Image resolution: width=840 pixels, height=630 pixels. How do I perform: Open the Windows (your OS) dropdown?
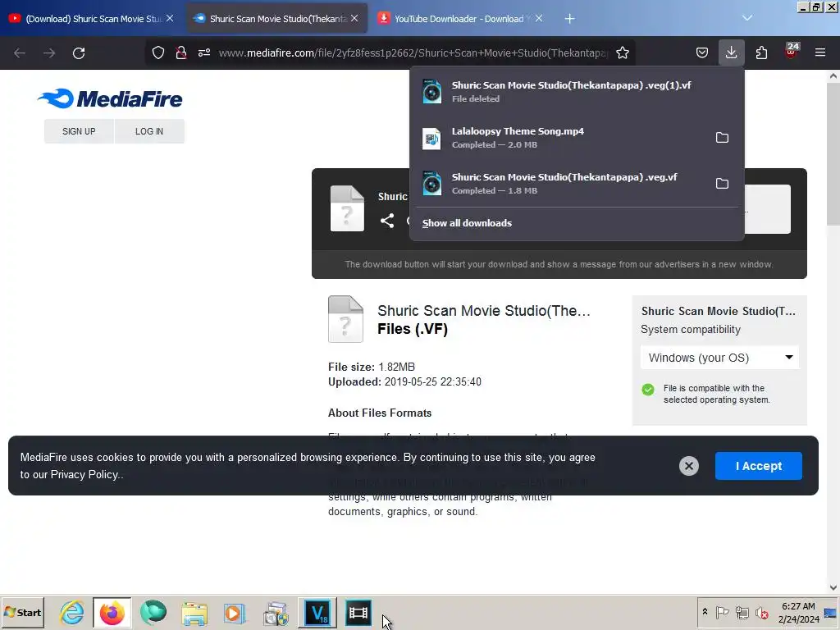pyautogui.click(x=719, y=358)
